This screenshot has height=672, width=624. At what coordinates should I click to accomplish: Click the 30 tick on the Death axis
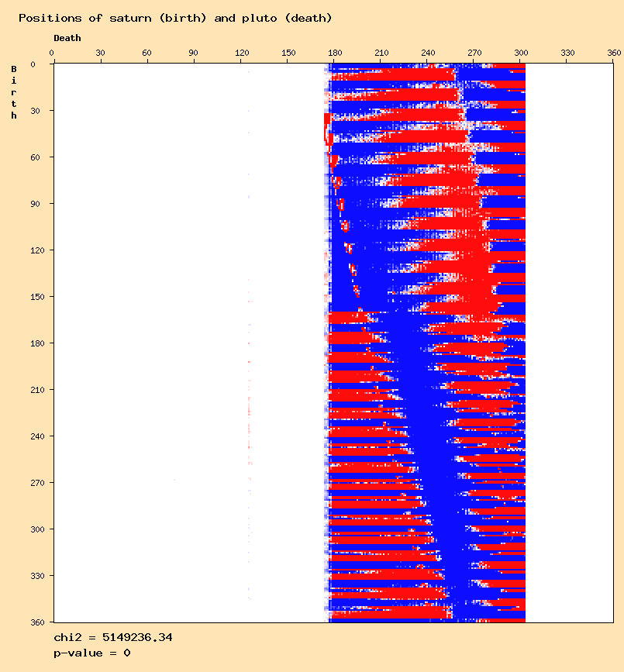click(100, 53)
